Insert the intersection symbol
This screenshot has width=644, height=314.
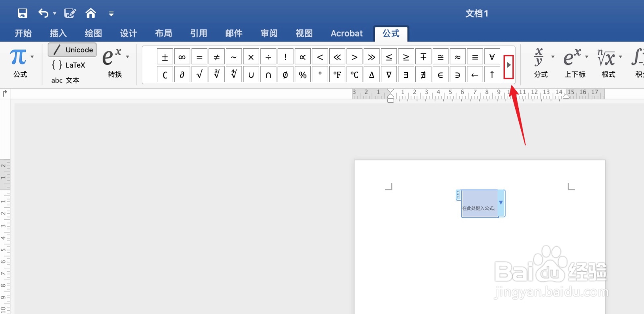click(268, 74)
